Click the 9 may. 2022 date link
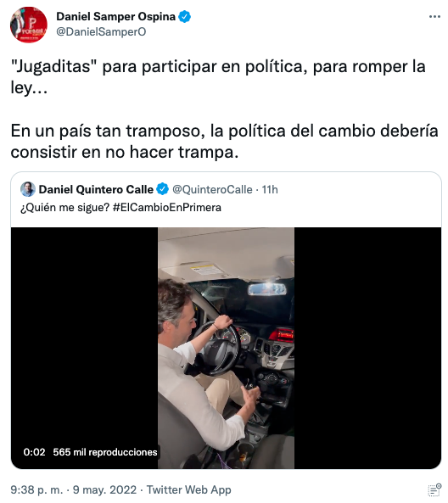Viewport: 448px width, 503px height. (104, 489)
